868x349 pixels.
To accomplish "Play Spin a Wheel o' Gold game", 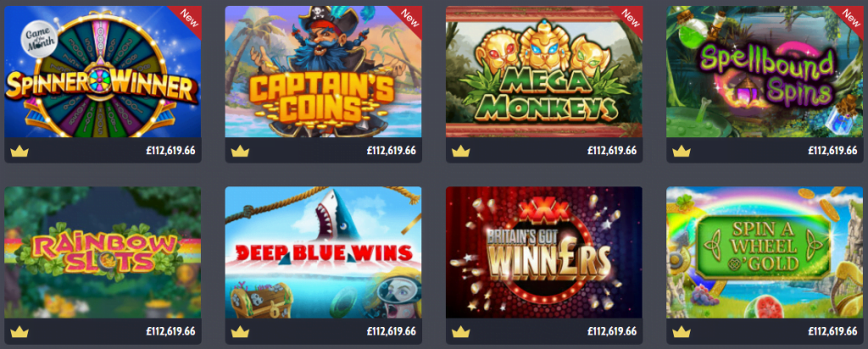I will (765, 252).
